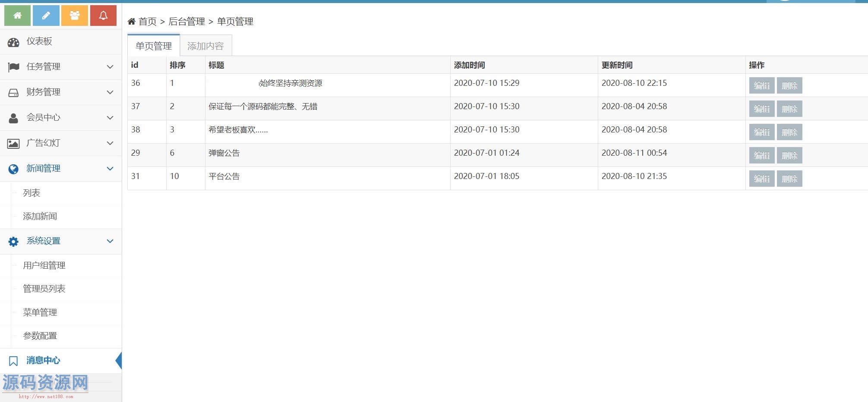Click the home icon in breadcrumb

tap(132, 22)
